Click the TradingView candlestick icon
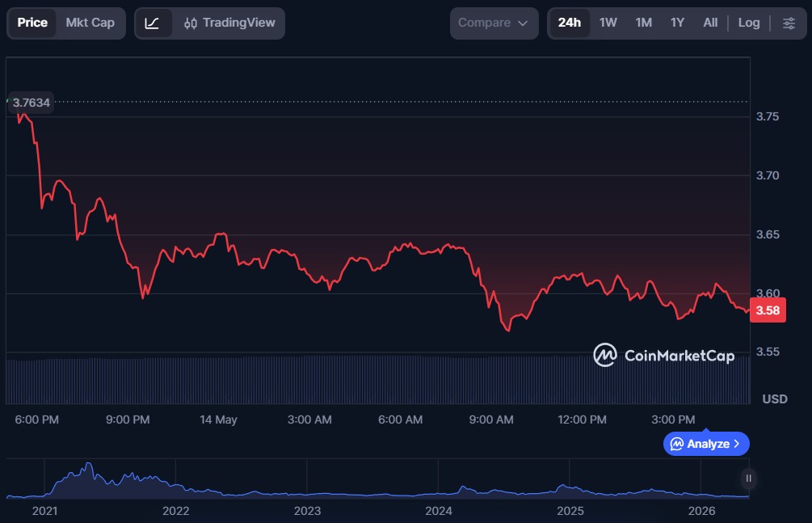This screenshot has width=812, height=523. (191, 23)
